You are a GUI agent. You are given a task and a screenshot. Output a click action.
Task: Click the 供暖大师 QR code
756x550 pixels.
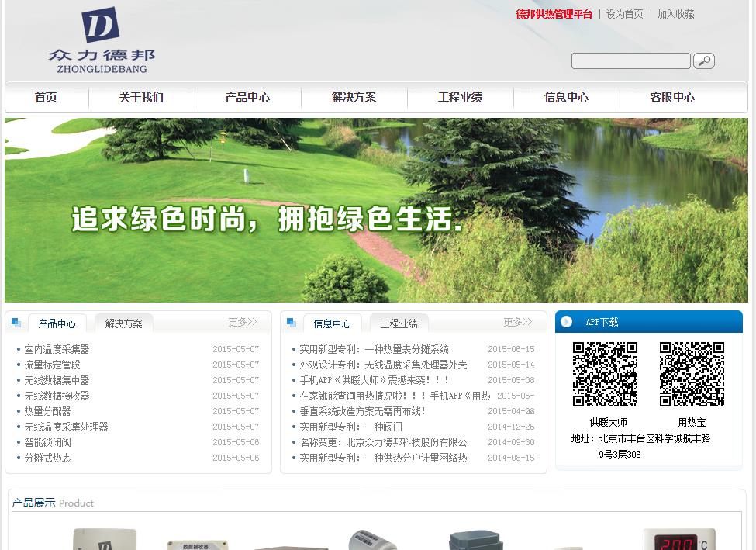pyautogui.click(x=605, y=375)
